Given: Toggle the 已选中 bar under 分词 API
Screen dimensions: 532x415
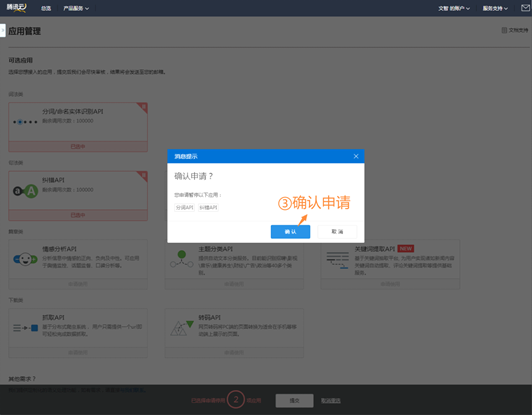Looking at the screenshot, I should (x=78, y=146).
